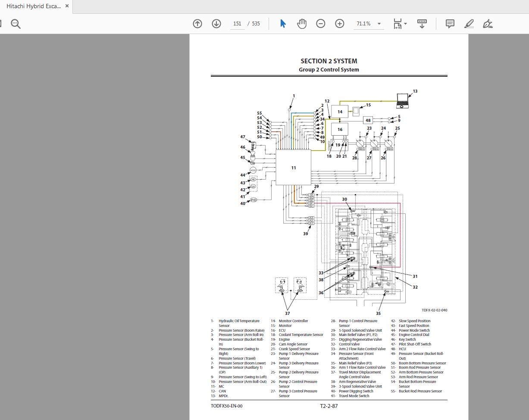Screen dimensions: 529x420
Task: Click legend entry Arm Rod Pressure Sensor
Action: tap(418, 377)
